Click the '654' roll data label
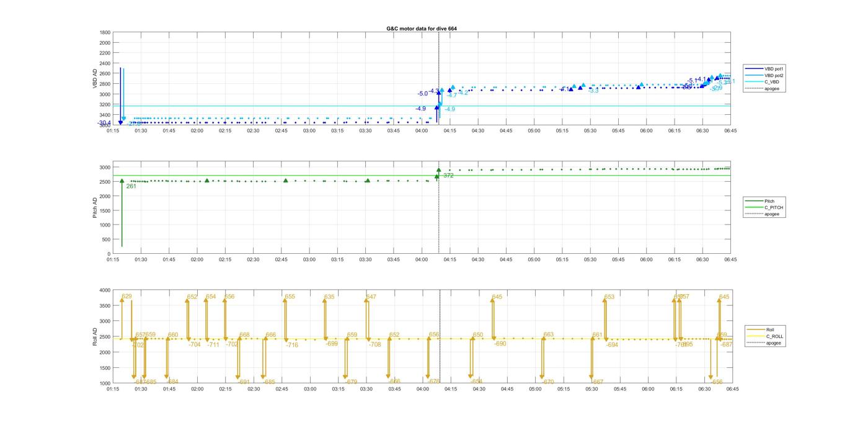This screenshot has height=430, width=868. [211, 297]
